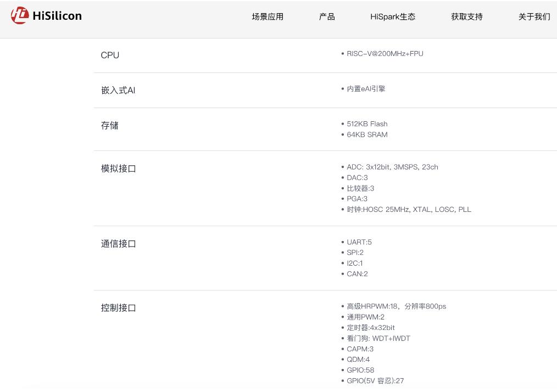Viewport: 557px width, 392px height.
Task: Click the 高级HRPWM:18 spec line
Action: pos(396,306)
